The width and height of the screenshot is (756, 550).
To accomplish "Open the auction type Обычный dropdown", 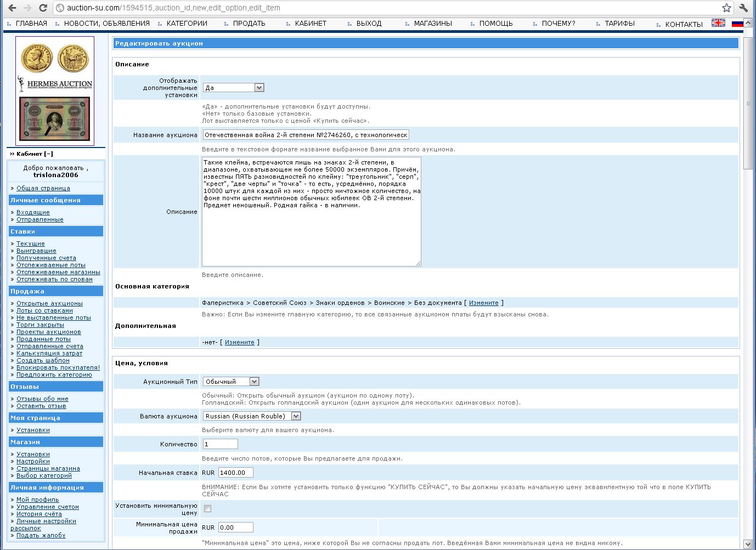I will pyautogui.click(x=230, y=382).
